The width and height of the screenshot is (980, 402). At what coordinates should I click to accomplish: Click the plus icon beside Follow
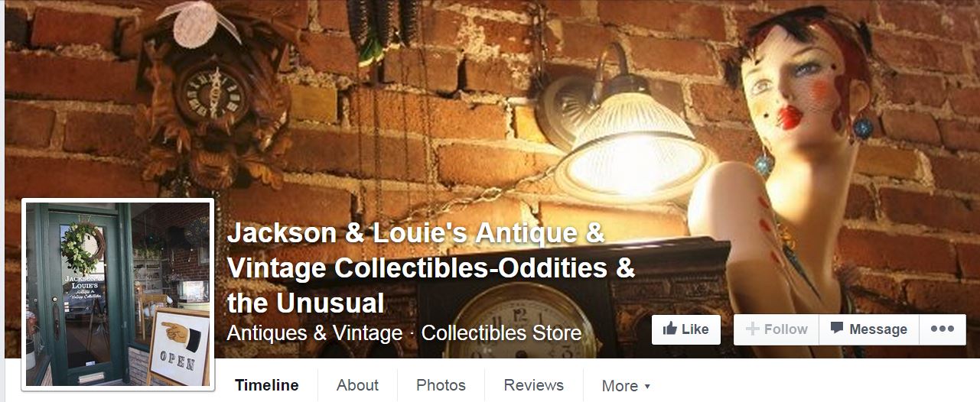coord(752,329)
